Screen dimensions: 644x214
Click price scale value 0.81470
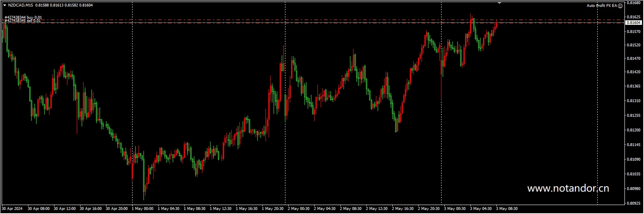point(634,59)
